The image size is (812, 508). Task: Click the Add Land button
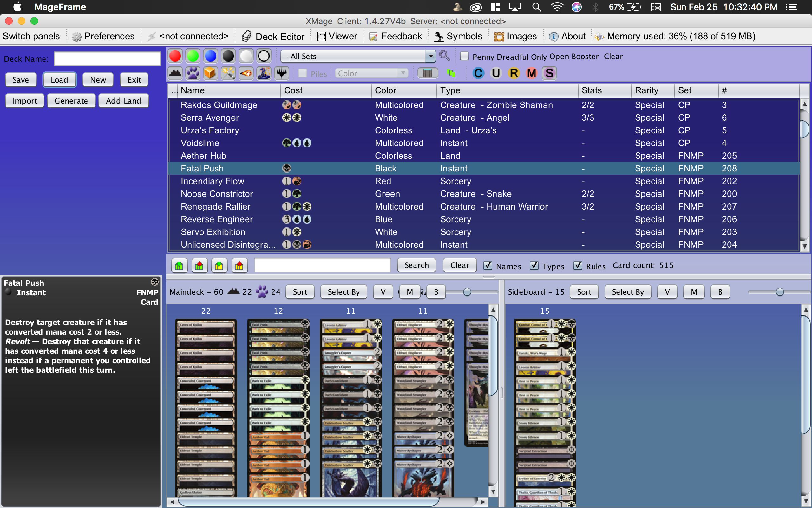pyautogui.click(x=123, y=100)
